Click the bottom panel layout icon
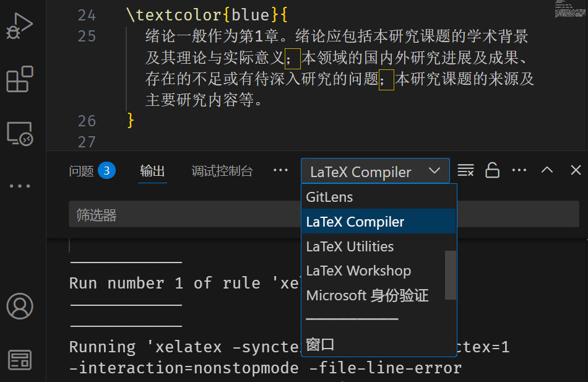The width and height of the screenshot is (588, 382). (19, 360)
